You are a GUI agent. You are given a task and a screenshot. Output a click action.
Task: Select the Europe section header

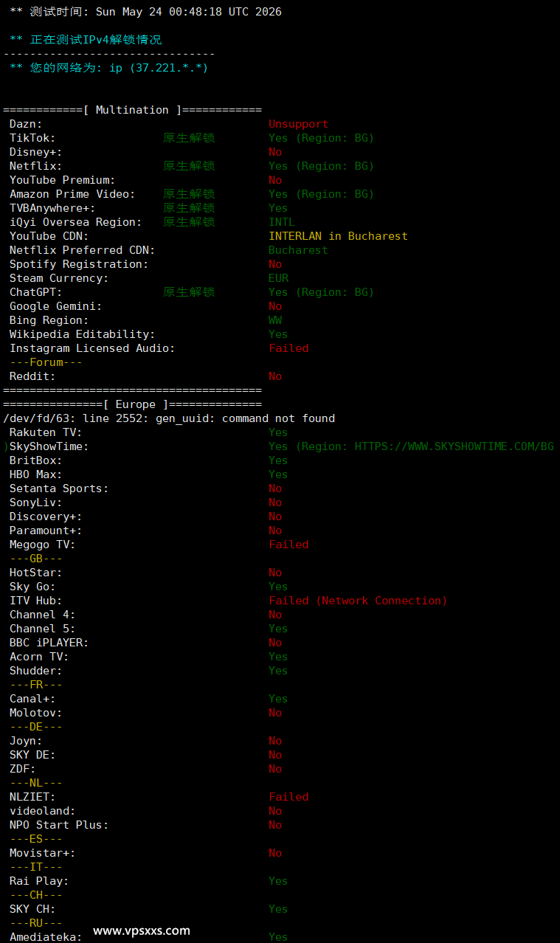tap(133, 404)
